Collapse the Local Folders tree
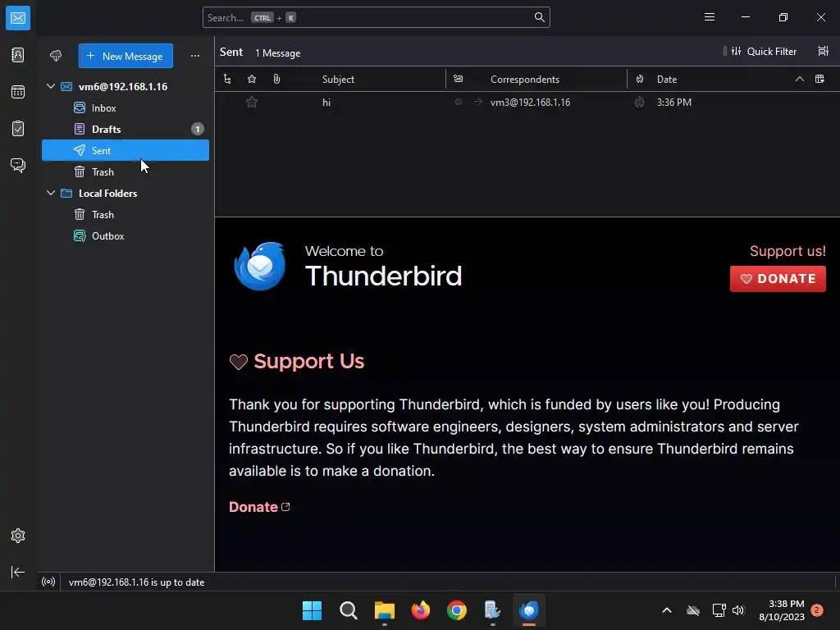This screenshot has height=630, width=840. tap(51, 193)
